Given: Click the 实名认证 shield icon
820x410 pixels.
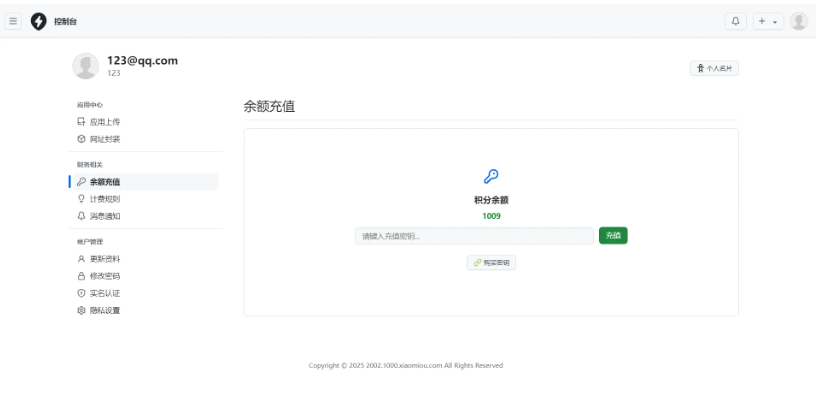Looking at the screenshot, I should pyautogui.click(x=81, y=293).
